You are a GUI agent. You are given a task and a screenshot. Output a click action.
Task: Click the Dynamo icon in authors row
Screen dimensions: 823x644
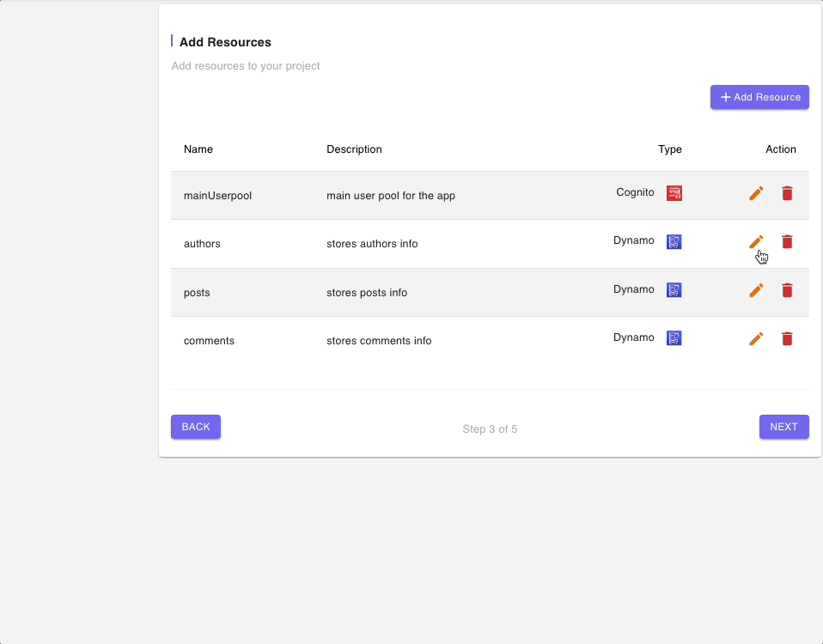click(674, 242)
